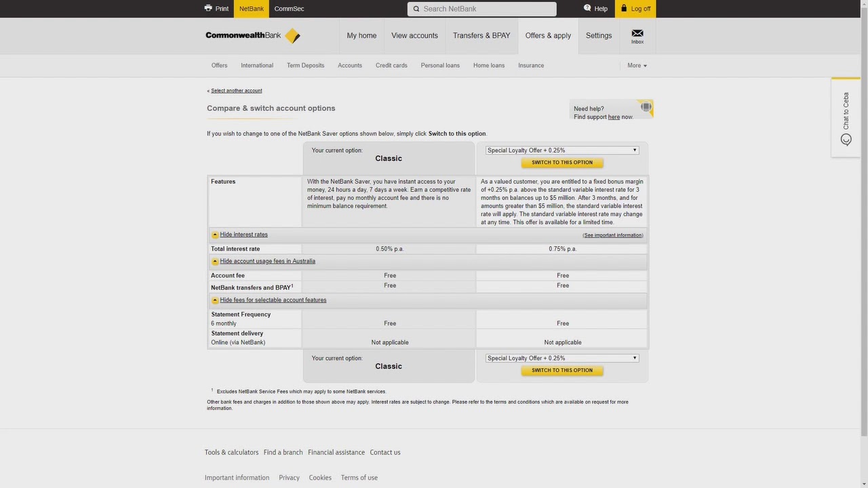The width and height of the screenshot is (868, 488).
Task: Open the top Special Loyalty Offer dropdown
Action: coord(562,150)
